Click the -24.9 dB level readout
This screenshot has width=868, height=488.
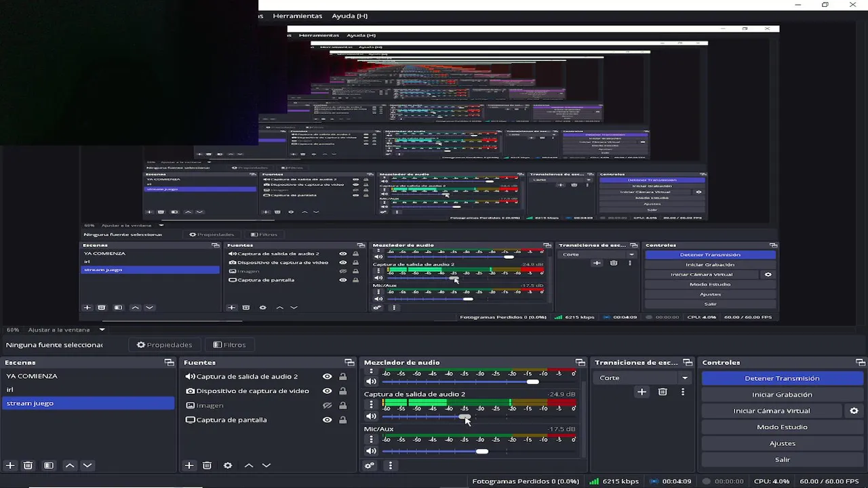(561, 394)
